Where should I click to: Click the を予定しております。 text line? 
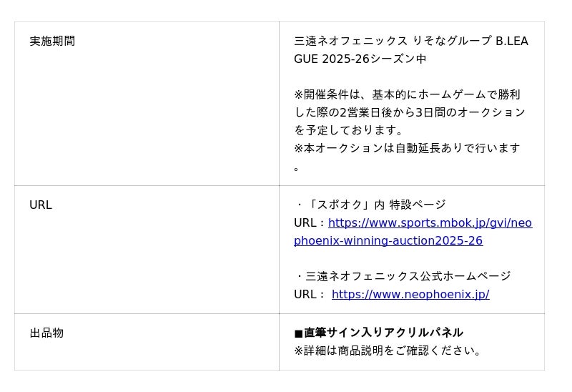pyautogui.click(x=349, y=130)
